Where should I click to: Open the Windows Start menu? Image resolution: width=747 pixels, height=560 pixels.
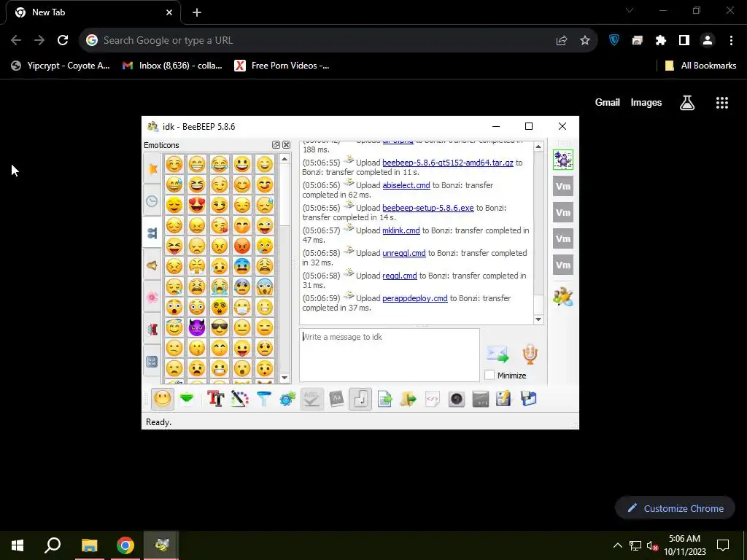coord(18,545)
